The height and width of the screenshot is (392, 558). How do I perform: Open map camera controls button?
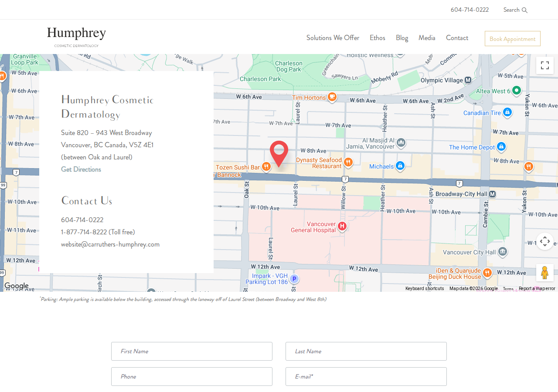(545, 241)
